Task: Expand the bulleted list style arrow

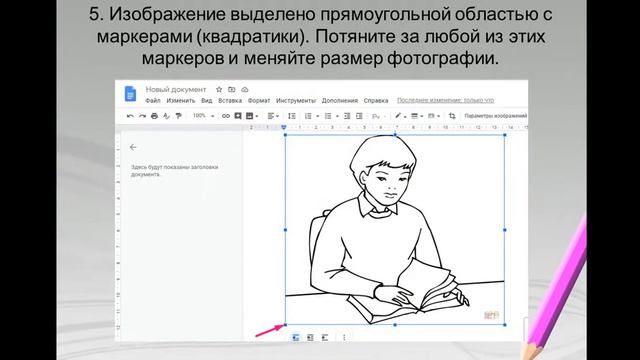Action: (x=337, y=116)
